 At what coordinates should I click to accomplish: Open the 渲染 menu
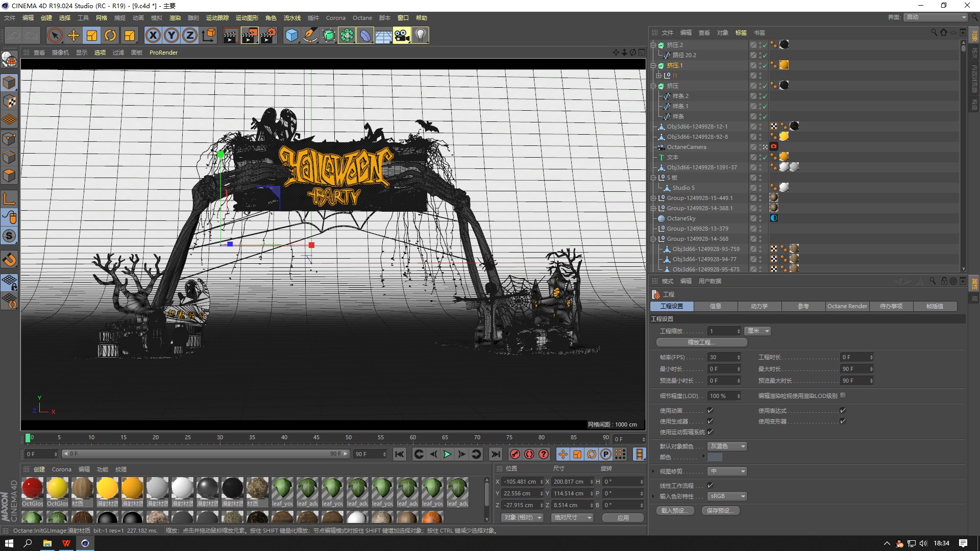pos(175,18)
